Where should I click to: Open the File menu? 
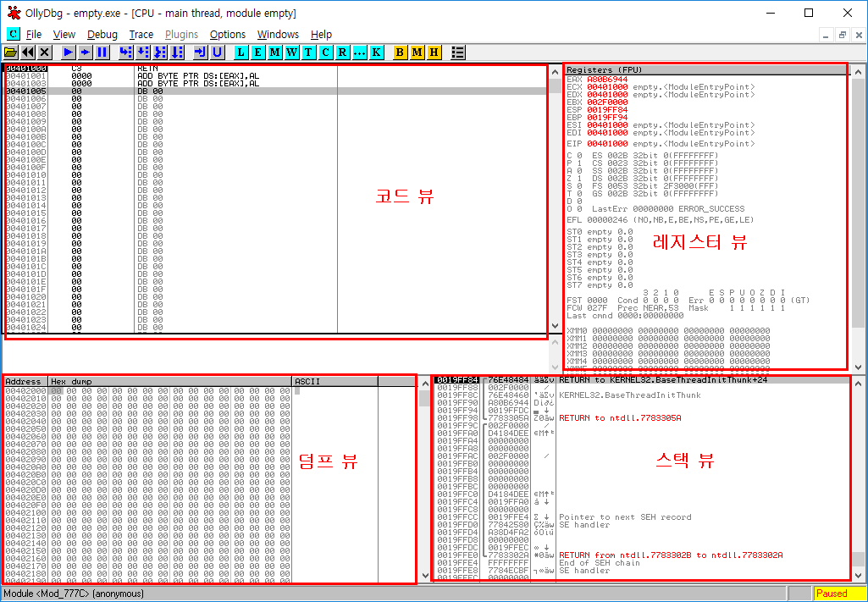[34, 35]
